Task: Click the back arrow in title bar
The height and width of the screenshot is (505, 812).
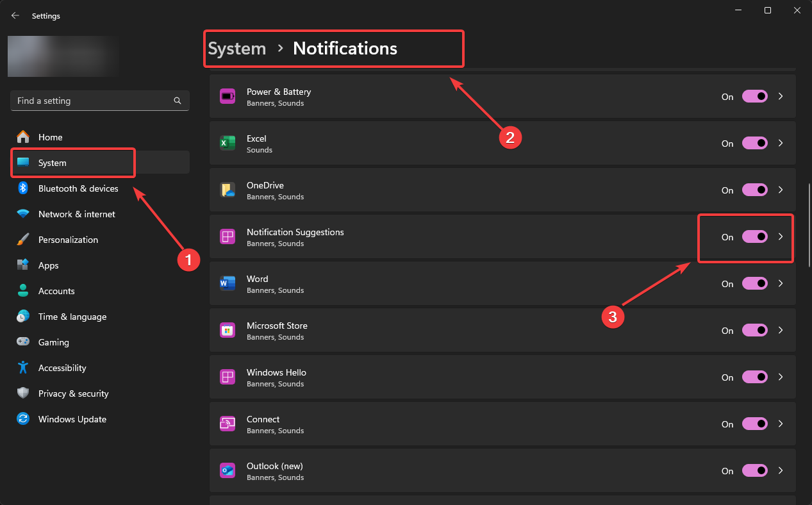Action: pos(15,16)
